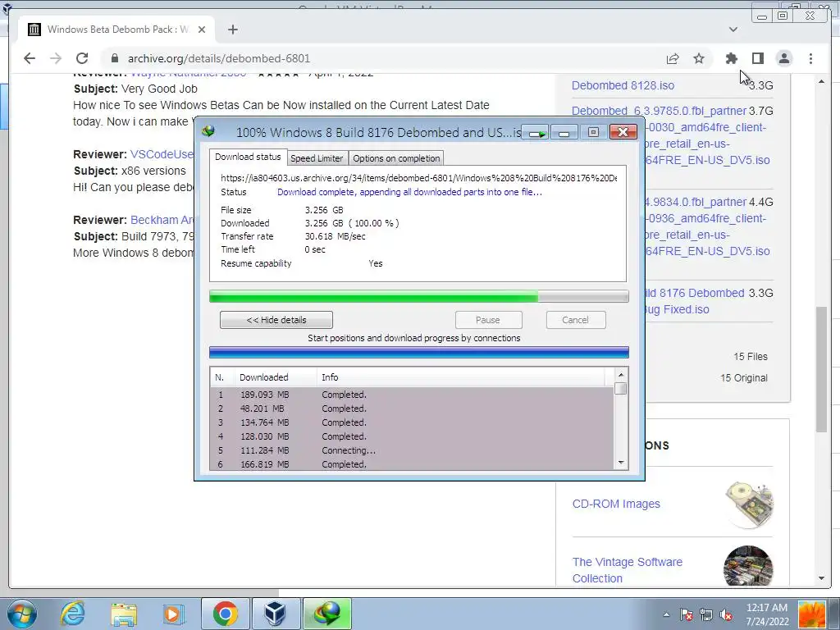This screenshot has height=630, width=840.
Task: Open a new Chrome tab
Action: coord(232,30)
